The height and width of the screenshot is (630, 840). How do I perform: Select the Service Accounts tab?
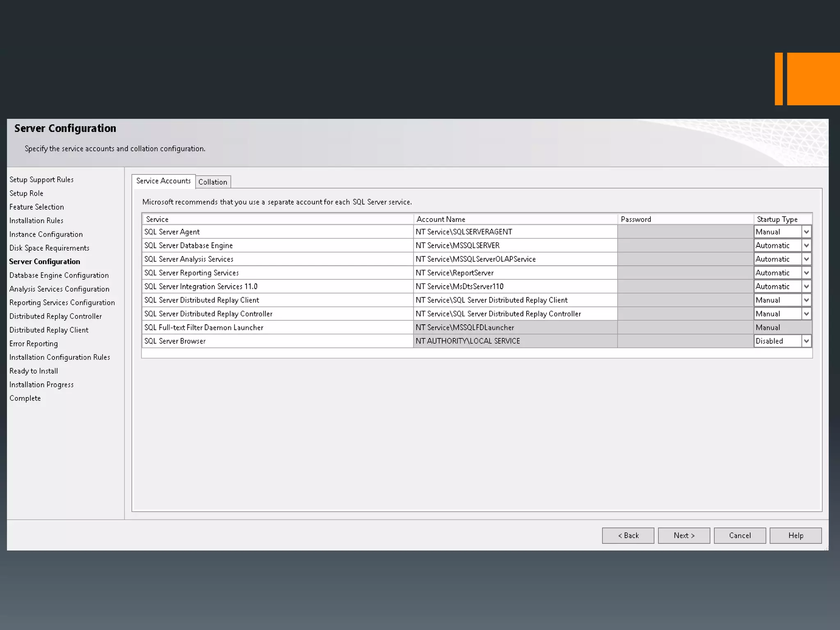[x=163, y=181]
